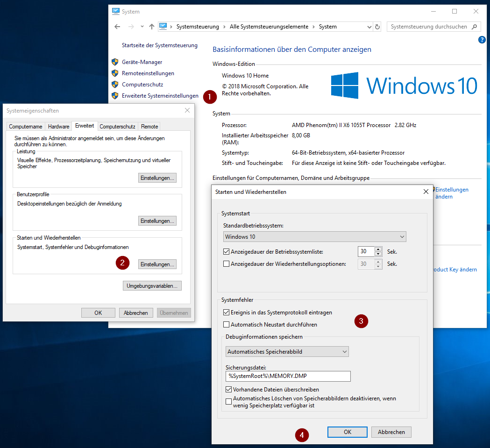Toggle Automatisch Neustart durchführen checkbox
This screenshot has width=490, height=448.
coord(226,325)
